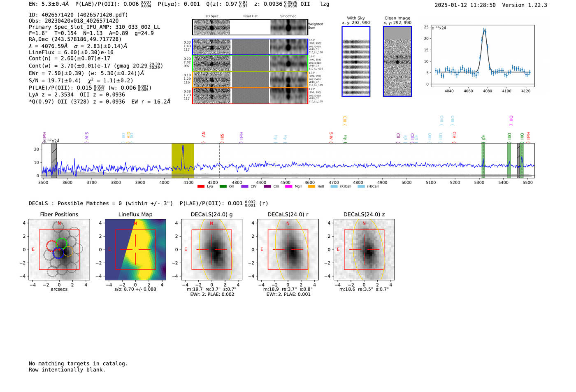
Task: Click the yellow highlighted emission line band
Action: coord(183,160)
